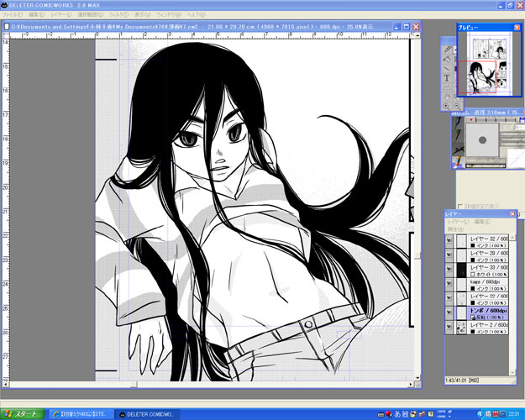Image resolution: width=525 pixels, height=420 pixels.
Task: Open the 編集 menu in main menu bar
Action: [x=36, y=15]
